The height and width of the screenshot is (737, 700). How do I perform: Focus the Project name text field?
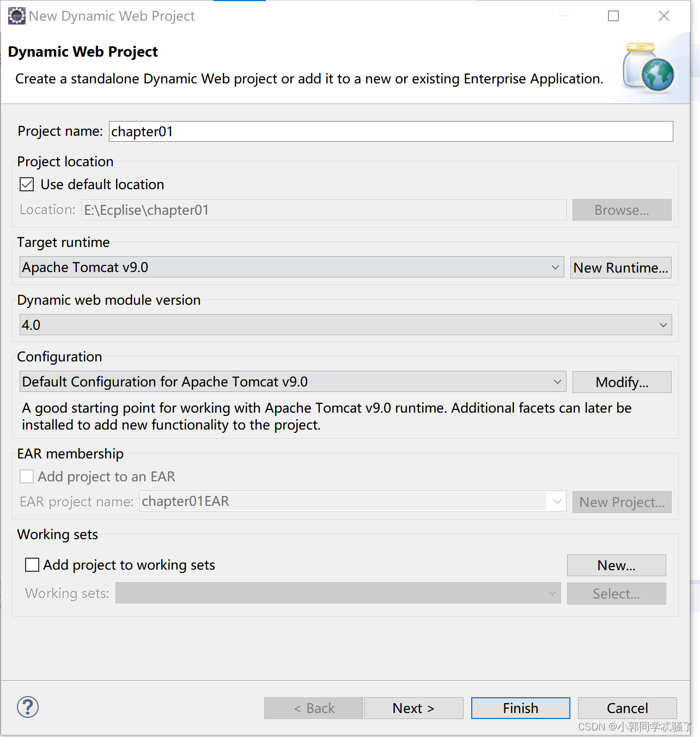pos(391,131)
